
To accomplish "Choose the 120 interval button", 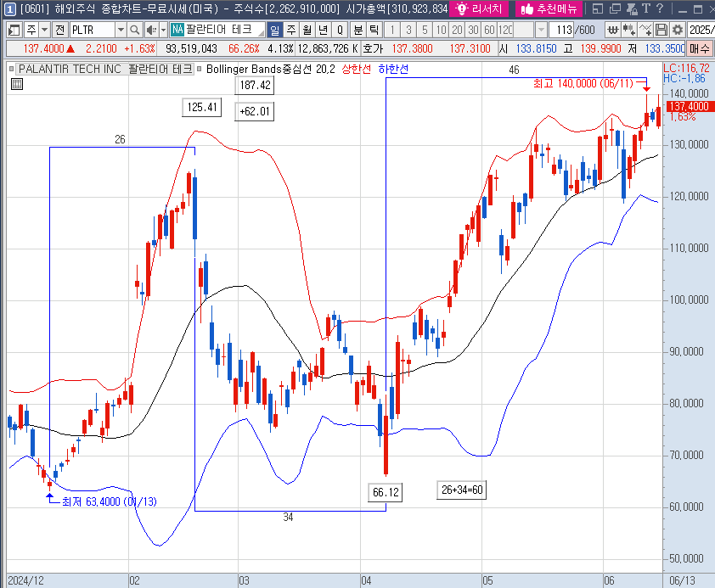I will tap(505, 31).
